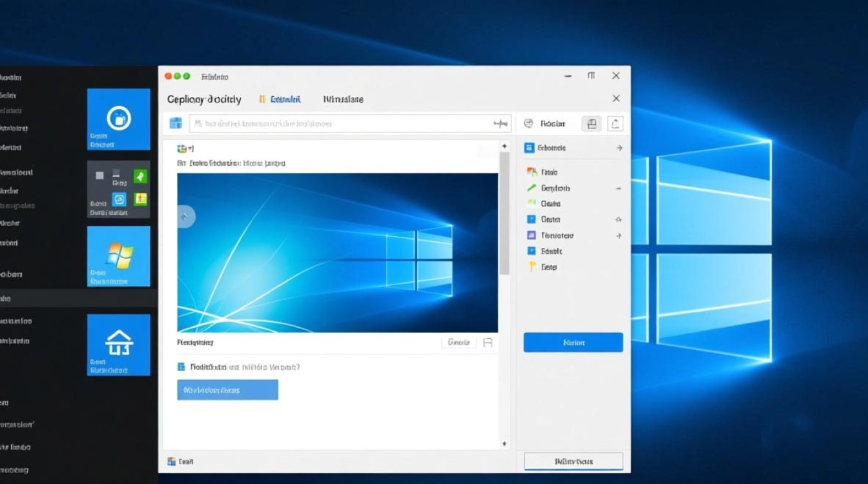Click the blue button below the preview question text

pyautogui.click(x=227, y=390)
